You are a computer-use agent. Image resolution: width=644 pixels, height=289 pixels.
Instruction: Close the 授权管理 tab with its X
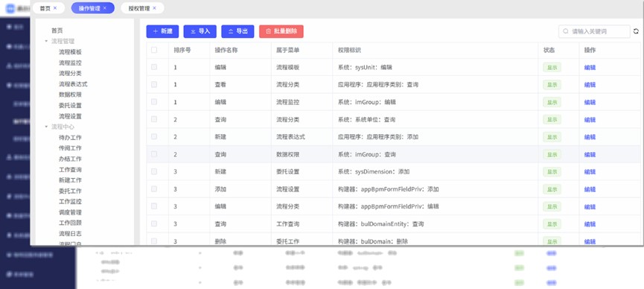154,7
